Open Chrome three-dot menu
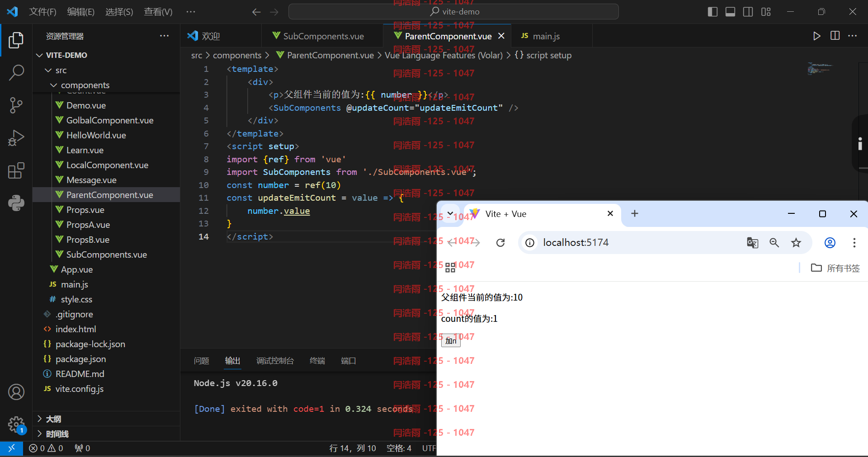Viewport: 868px width, 457px height. (x=854, y=243)
